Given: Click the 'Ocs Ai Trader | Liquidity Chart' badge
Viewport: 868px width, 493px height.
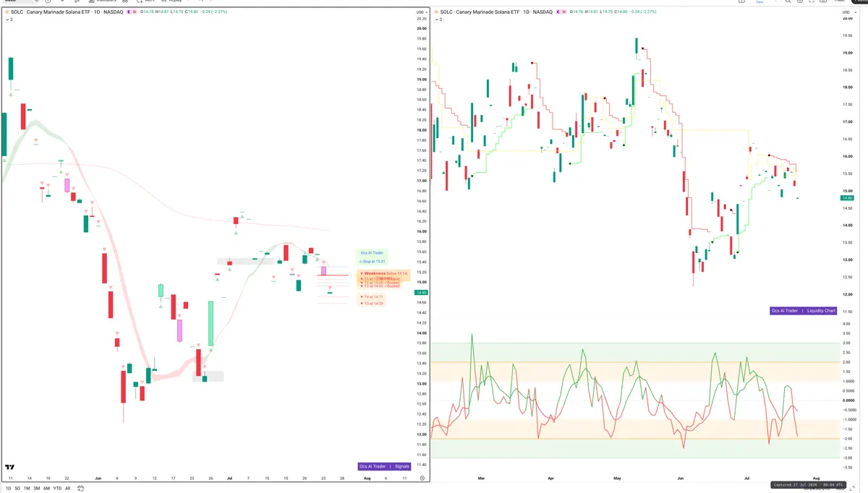Looking at the screenshot, I should click(804, 311).
